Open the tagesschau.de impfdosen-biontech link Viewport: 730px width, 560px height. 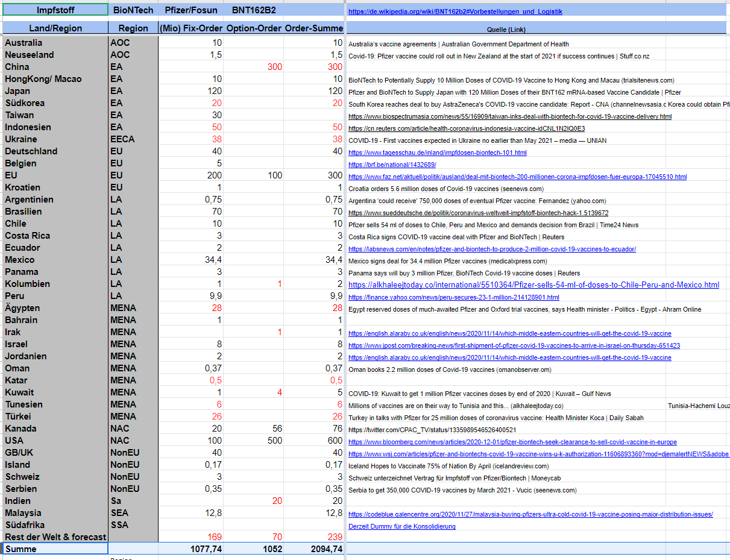pyautogui.click(x=437, y=153)
